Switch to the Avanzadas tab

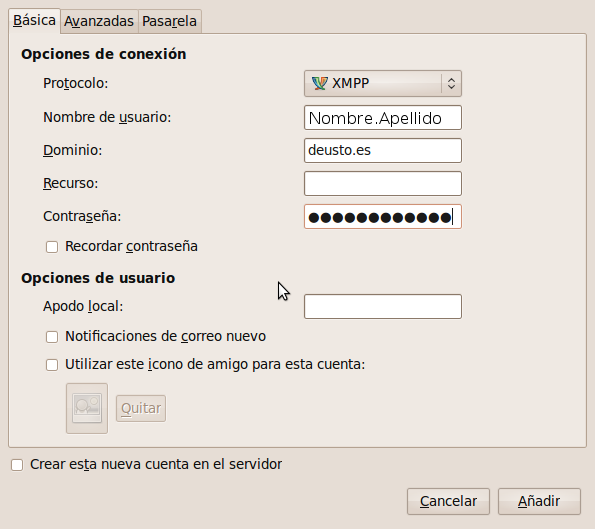[99, 21]
